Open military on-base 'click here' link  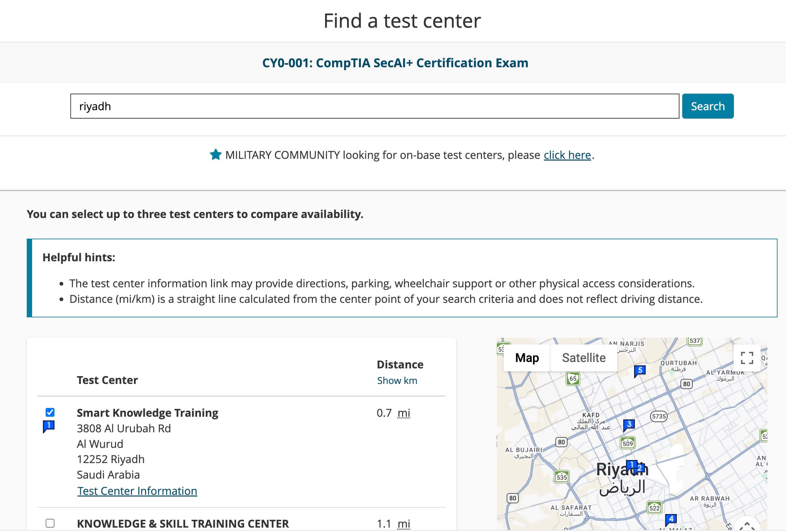567,155
